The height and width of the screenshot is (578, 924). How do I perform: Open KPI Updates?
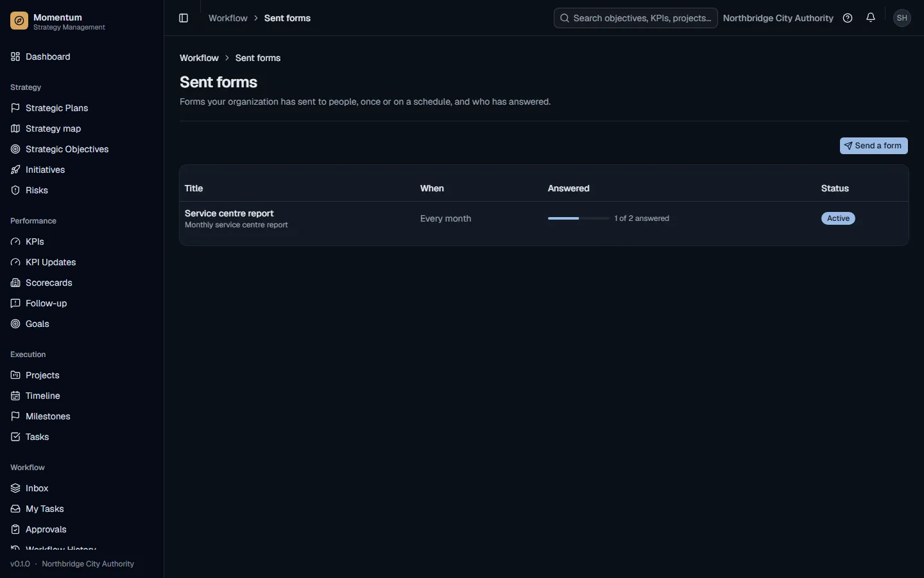click(81, 262)
